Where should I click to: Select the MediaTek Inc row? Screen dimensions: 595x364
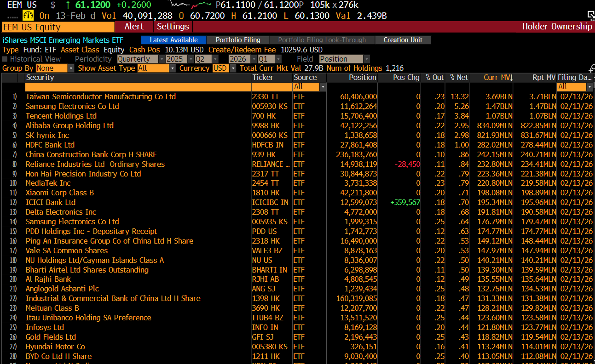point(297,183)
